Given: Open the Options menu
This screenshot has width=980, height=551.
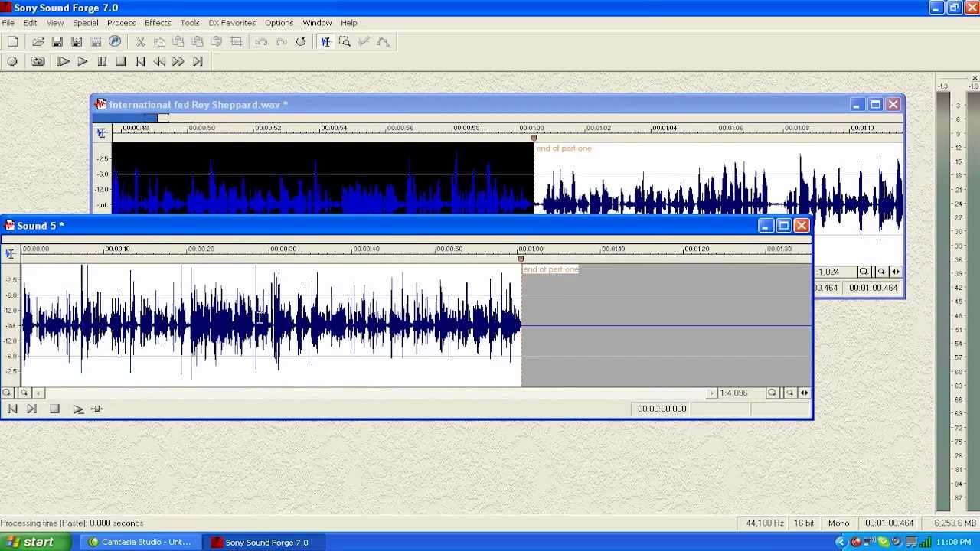Looking at the screenshot, I should (279, 23).
